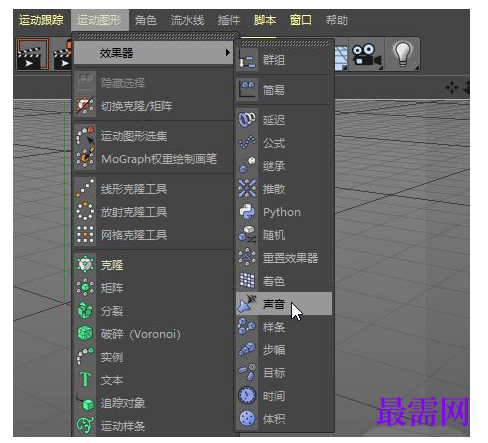
Task: Open the 运动跟踪 menu
Action: [x=41, y=20]
